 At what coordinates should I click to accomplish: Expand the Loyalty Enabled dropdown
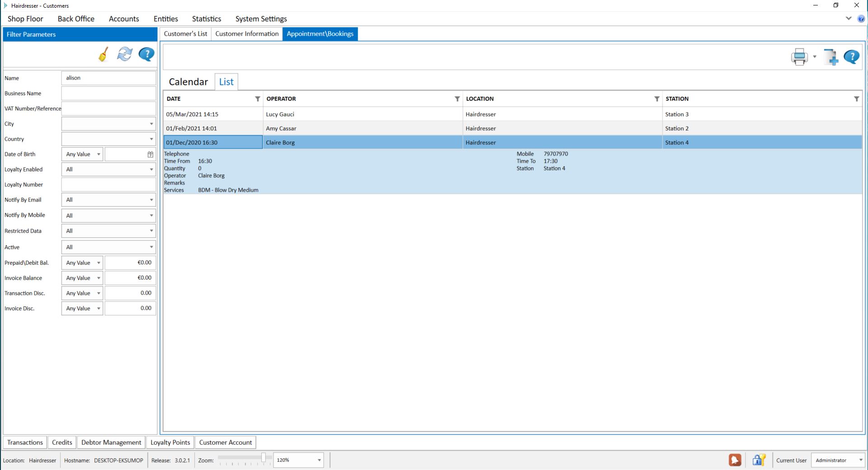(108, 169)
